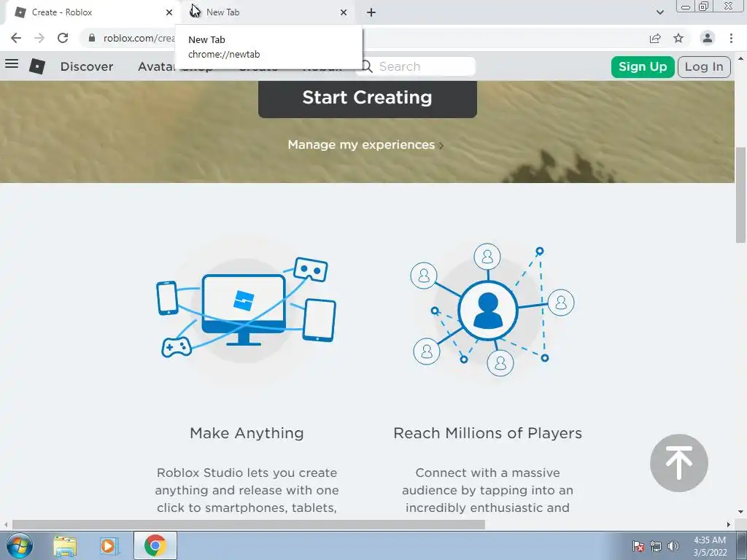Open Windows Explorer from taskbar
747x560 pixels.
[x=65, y=545]
